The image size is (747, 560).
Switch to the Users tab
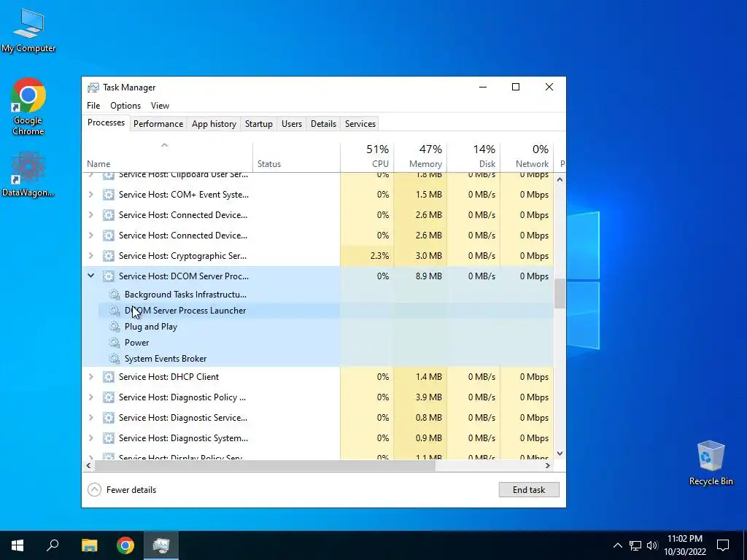click(292, 124)
